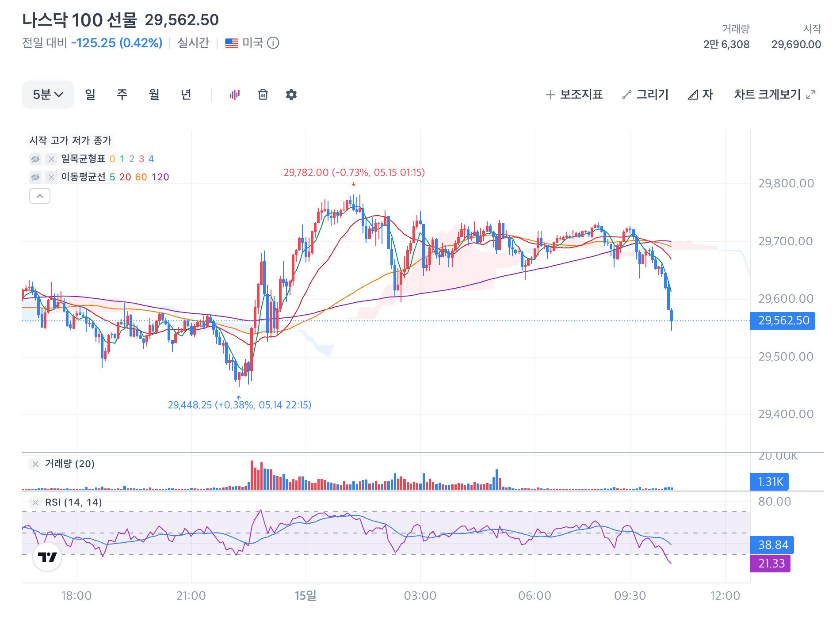
Task: Select the 월 monthly timeframe tab
Action: click(154, 95)
